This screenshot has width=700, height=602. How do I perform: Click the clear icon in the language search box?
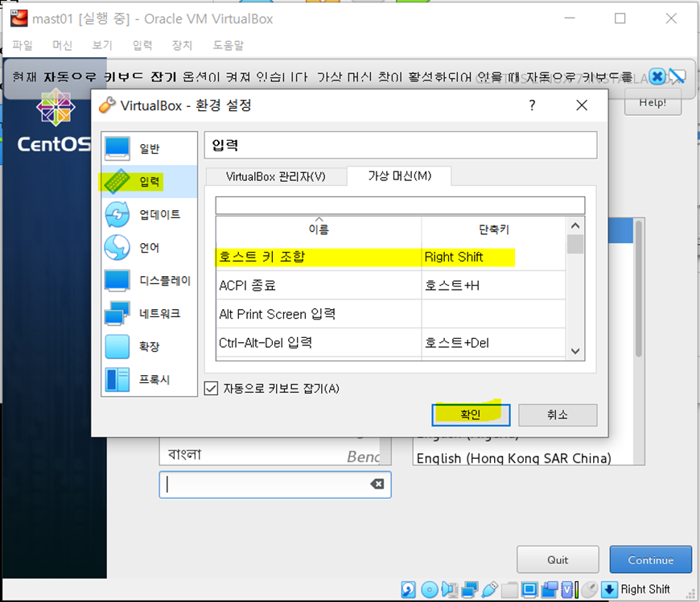point(377,484)
